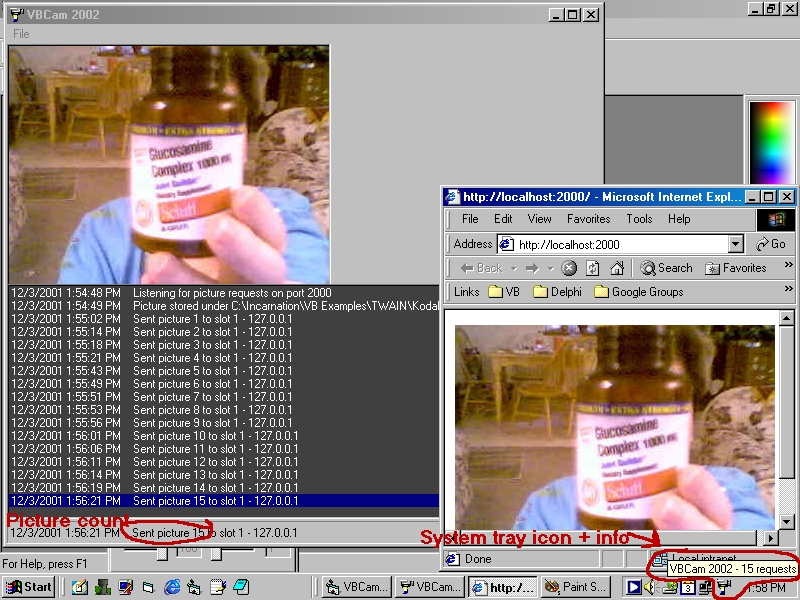Select the log row 'Listening for picture requests on port 2000'

click(x=224, y=293)
